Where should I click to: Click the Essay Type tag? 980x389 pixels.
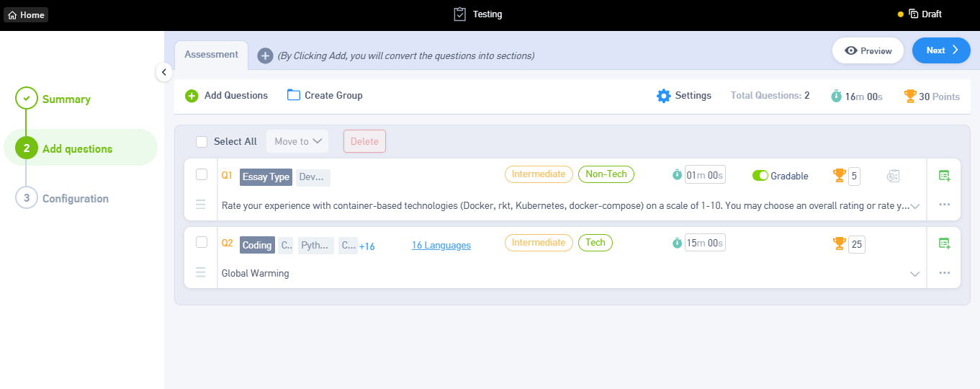pyautogui.click(x=266, y=177)
